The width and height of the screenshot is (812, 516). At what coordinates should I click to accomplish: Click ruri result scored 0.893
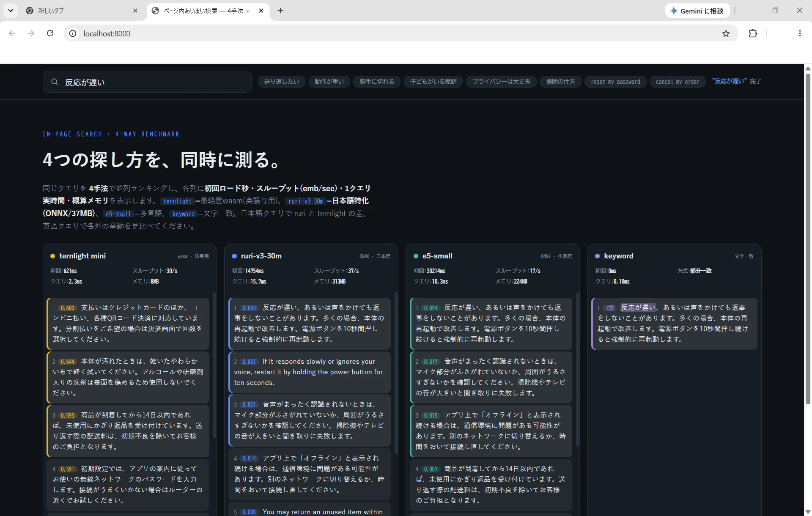click(x=310, y=324)
